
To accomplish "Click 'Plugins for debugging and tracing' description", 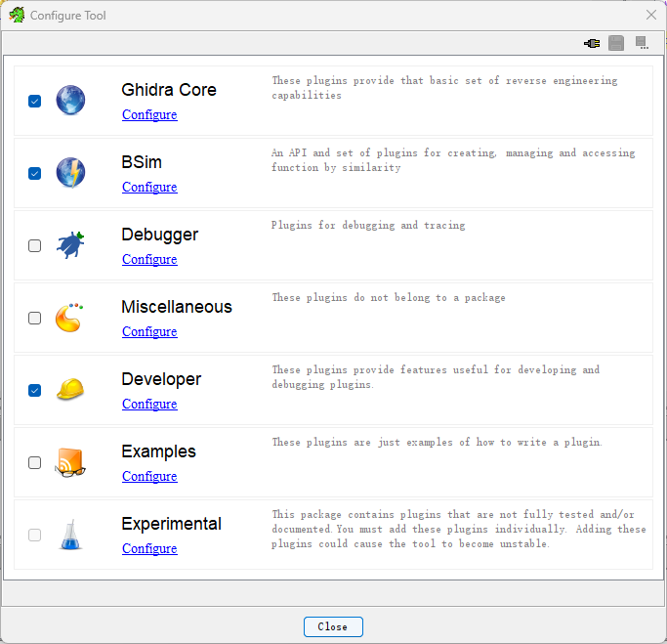I will tap(368, 225).
